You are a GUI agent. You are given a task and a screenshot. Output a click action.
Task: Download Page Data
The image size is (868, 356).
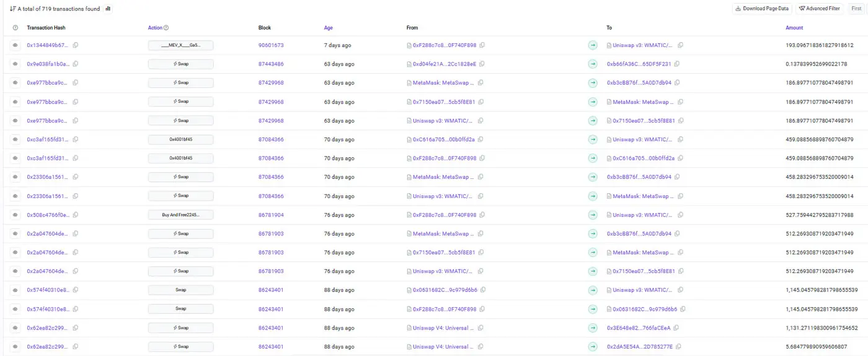click(x=762, y=9)
